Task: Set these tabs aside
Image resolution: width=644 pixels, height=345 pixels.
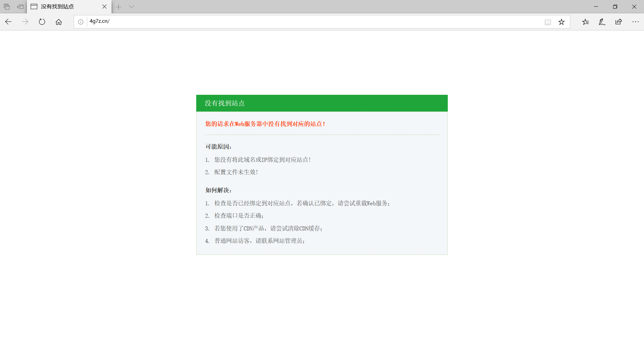Action: tap(20, 7)
